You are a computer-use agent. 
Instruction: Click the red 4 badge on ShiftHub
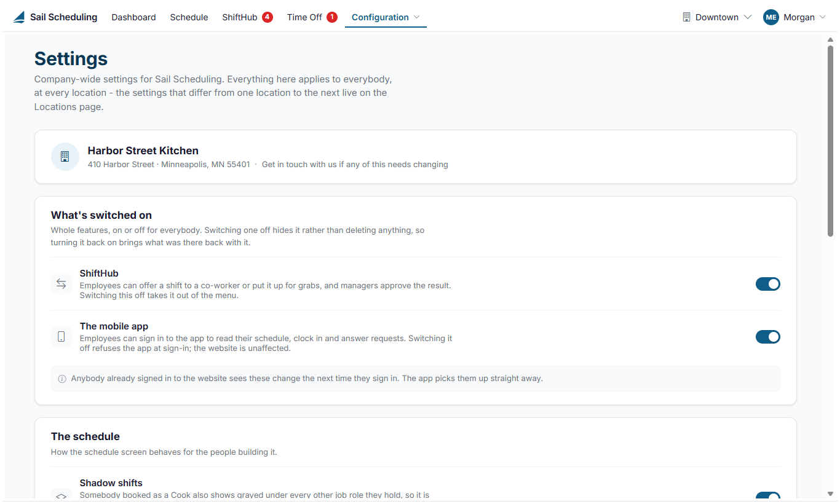click(267, 17)
